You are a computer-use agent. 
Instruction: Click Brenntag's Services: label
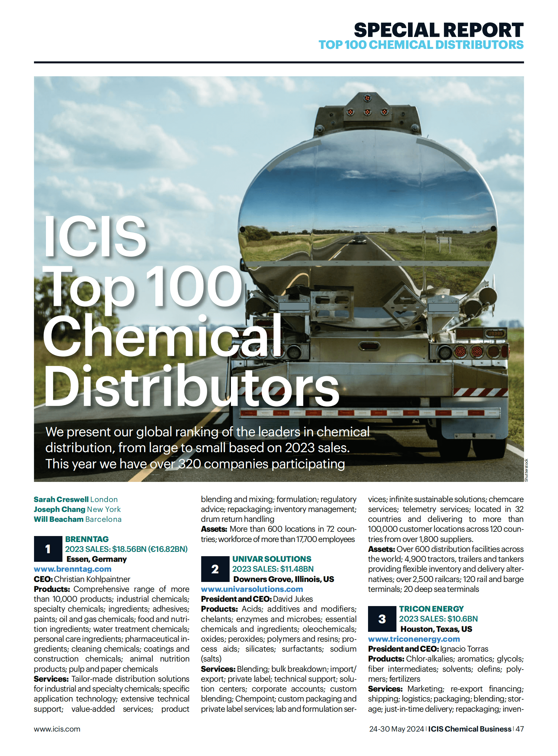pos(51,679)
